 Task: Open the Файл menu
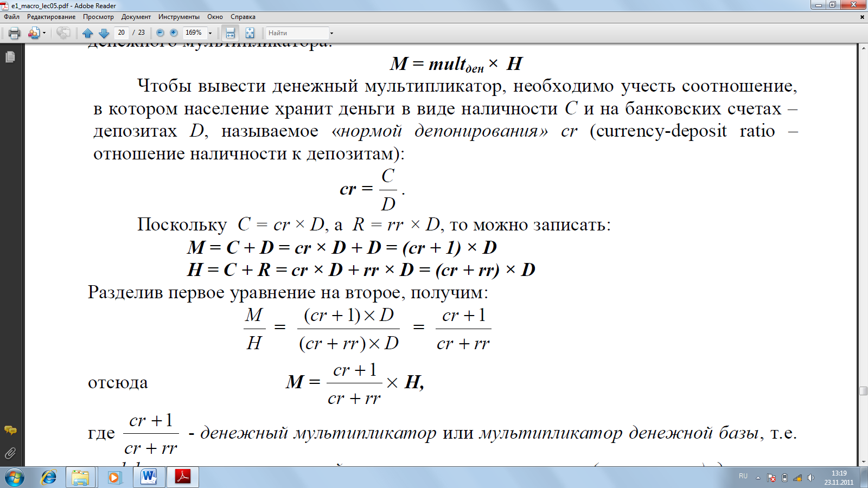point(12,17)
